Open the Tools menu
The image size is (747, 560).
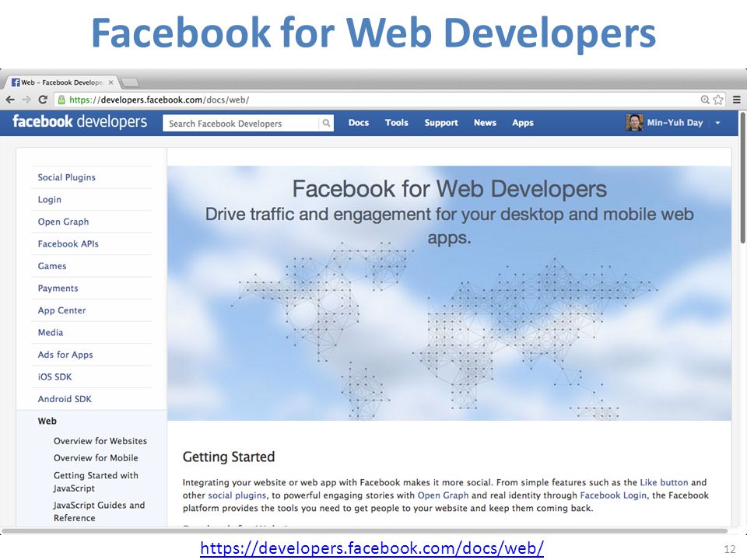[x=396, y=123]
